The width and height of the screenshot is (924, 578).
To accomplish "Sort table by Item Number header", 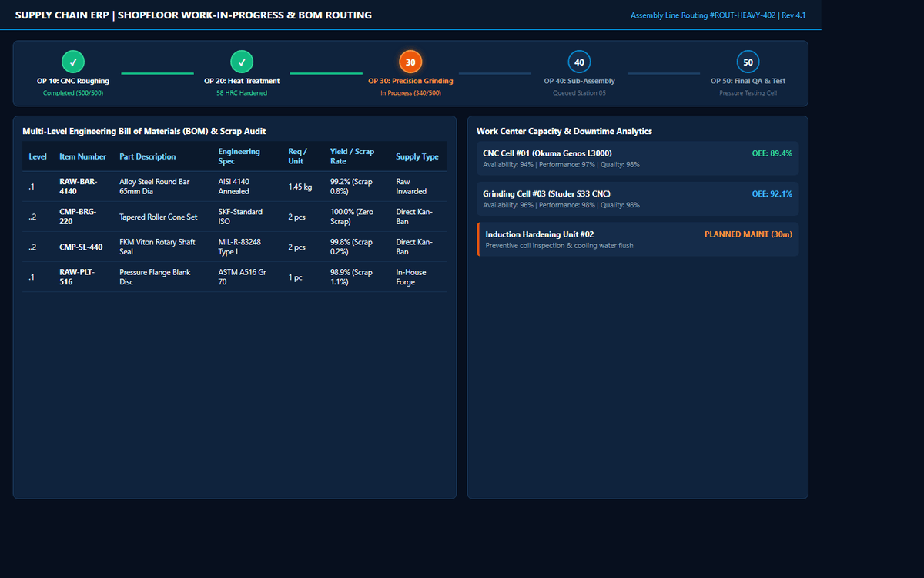I will click(x=83, y=156).
